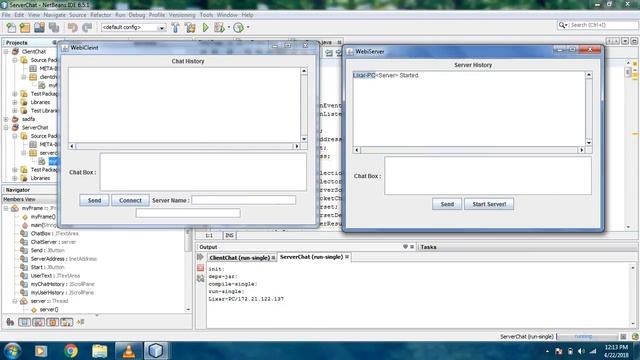Click the New File toolbar icon

tap(11, 27)
